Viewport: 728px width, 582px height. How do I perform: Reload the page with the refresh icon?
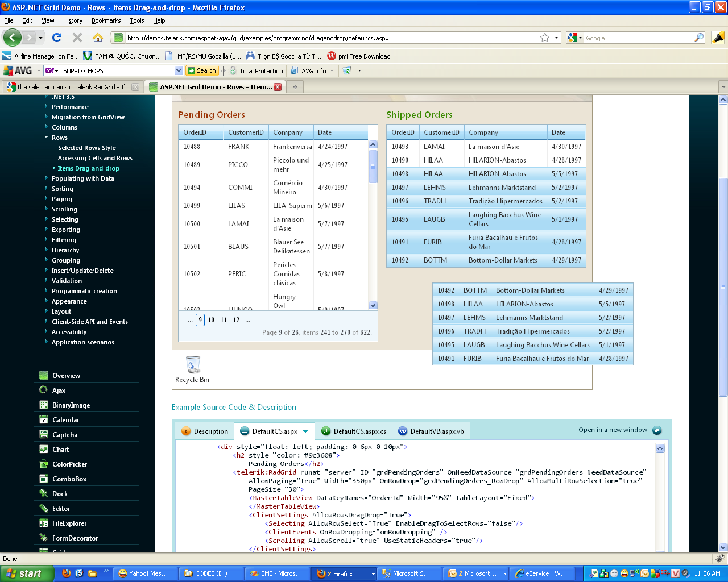(57, 38)
